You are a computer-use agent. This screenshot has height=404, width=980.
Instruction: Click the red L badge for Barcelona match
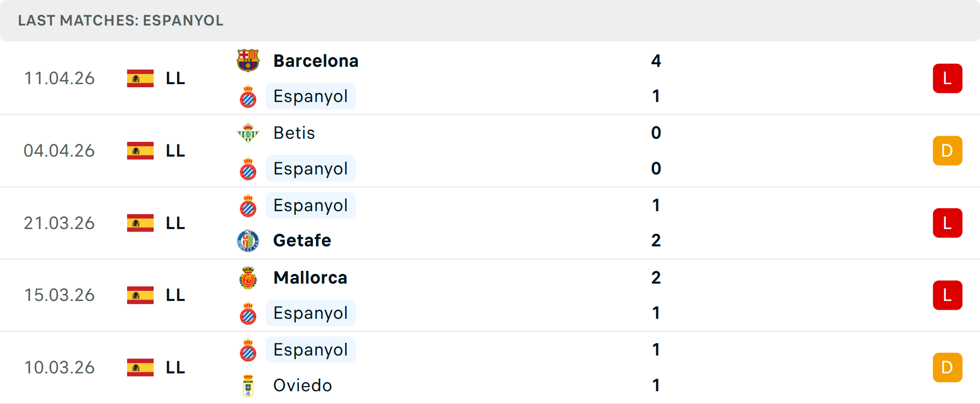(947, 79)
